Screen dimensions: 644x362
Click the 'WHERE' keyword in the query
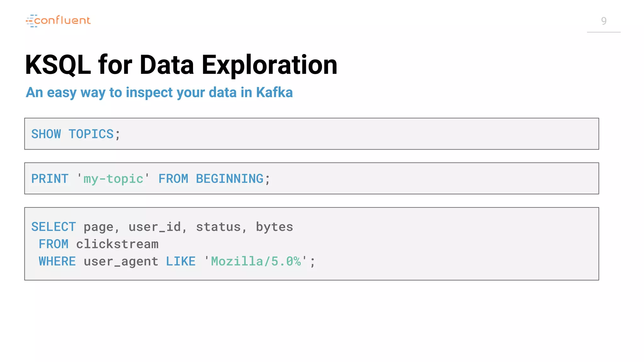point(57,261)
